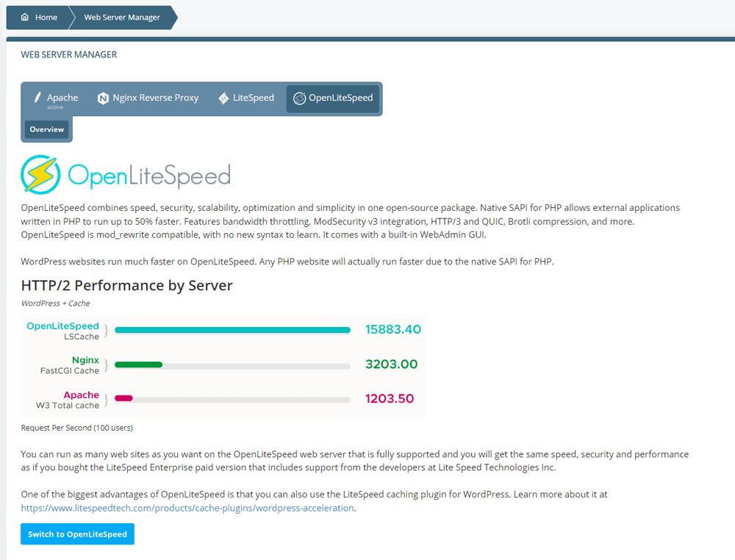The height and width of the screenshot is (560, 735).
Task: Click OpenLiteSpeed label in performance chart
Action: pos(62,326)
